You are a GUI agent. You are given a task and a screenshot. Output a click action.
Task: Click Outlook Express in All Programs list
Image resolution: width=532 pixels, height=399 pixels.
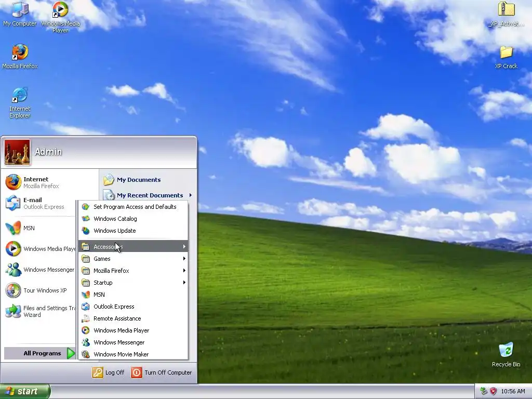[x=133, y=307]
